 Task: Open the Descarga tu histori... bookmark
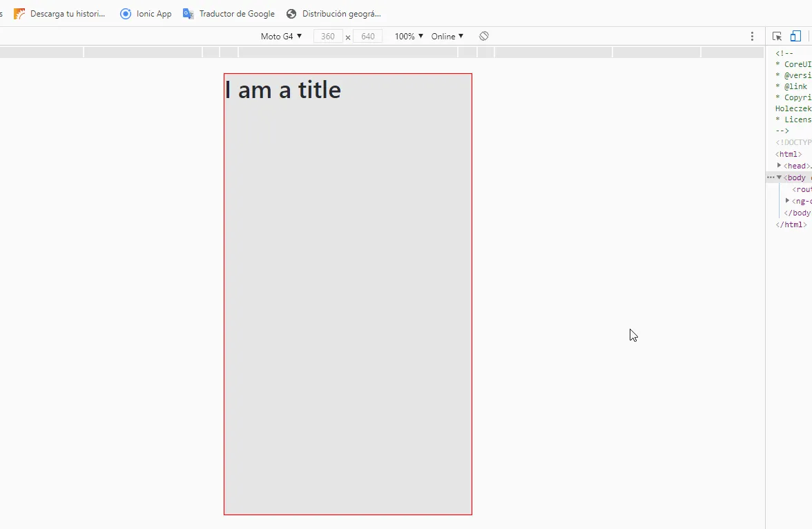point(59,14)
